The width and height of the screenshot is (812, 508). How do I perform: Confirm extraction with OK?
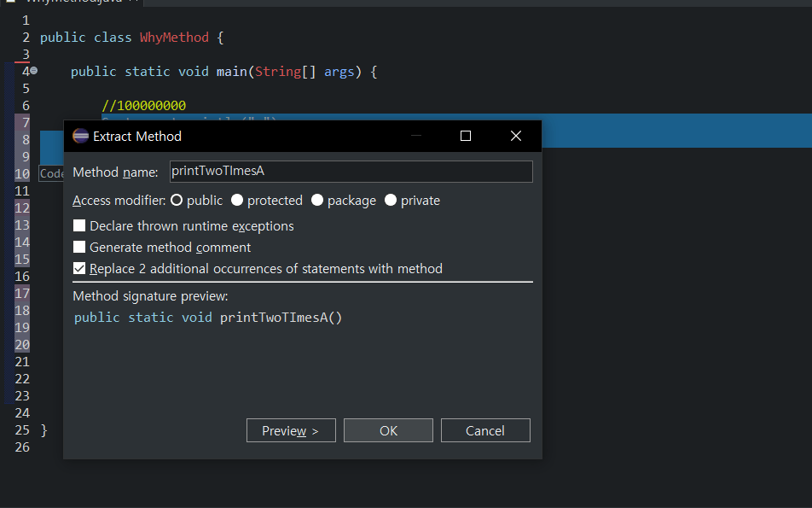388,430
